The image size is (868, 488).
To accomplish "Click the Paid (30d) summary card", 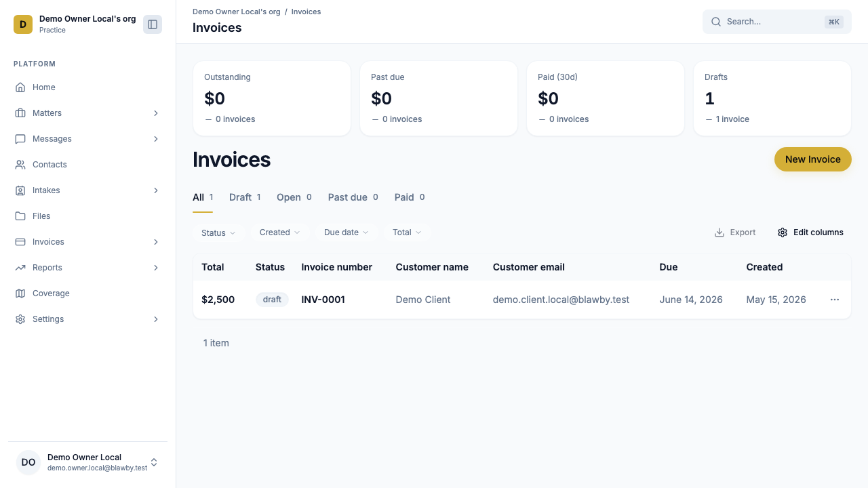I will point(606,98).
